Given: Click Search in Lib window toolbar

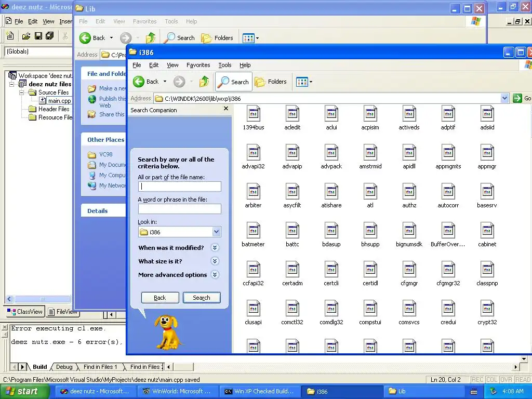Looking at the screenshot, I should tap(179, 37).
